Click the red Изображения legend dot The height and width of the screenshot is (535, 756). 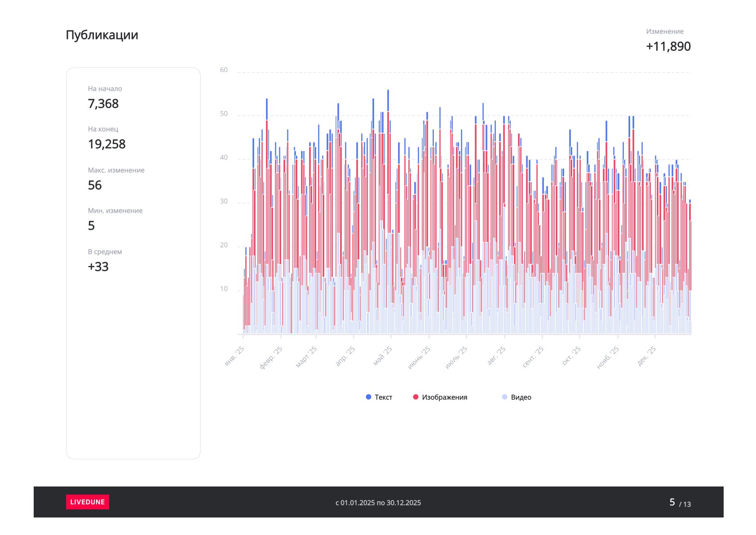pyautogui.click(x=416, y=397)
